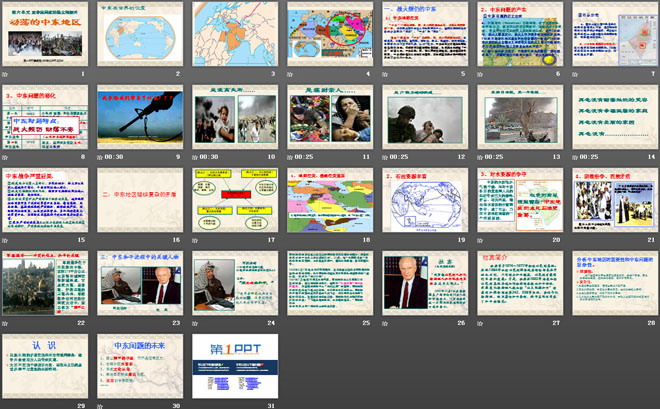Click the animation star under slide 30
This screenshot has width=660, height=409.
click(x=100, y=406)
